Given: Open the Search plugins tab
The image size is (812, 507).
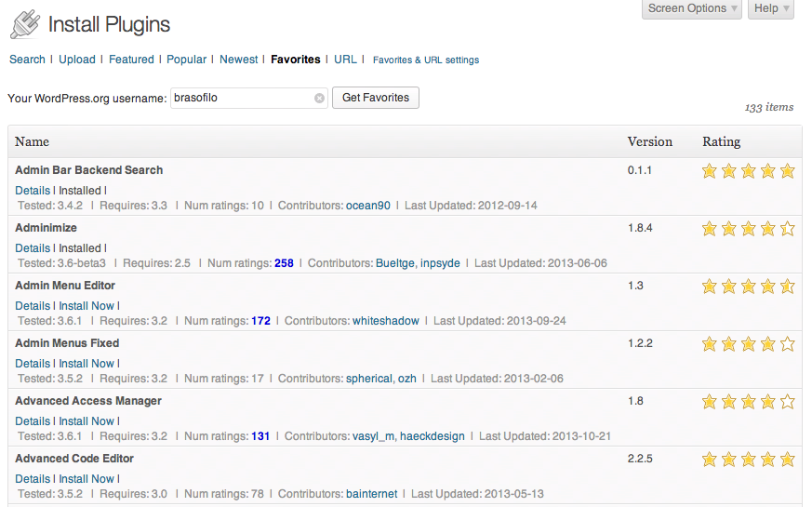Looking at the screenshot, I should click(28, 60).
